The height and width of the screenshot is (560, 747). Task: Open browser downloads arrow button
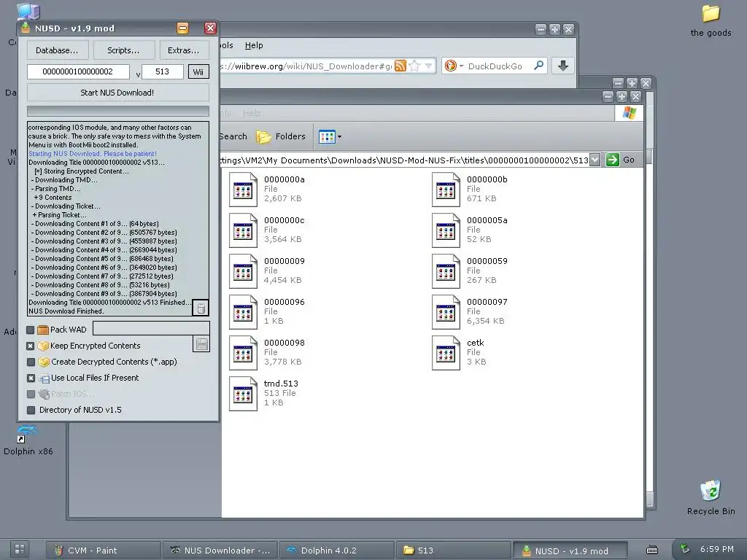[562, 66]
